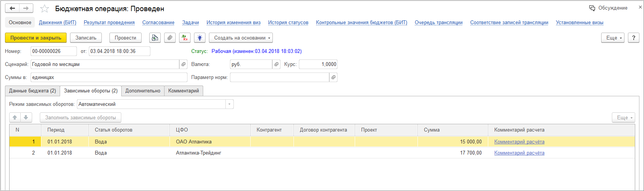Click the Провести и закрыть button

coord(36,38)
